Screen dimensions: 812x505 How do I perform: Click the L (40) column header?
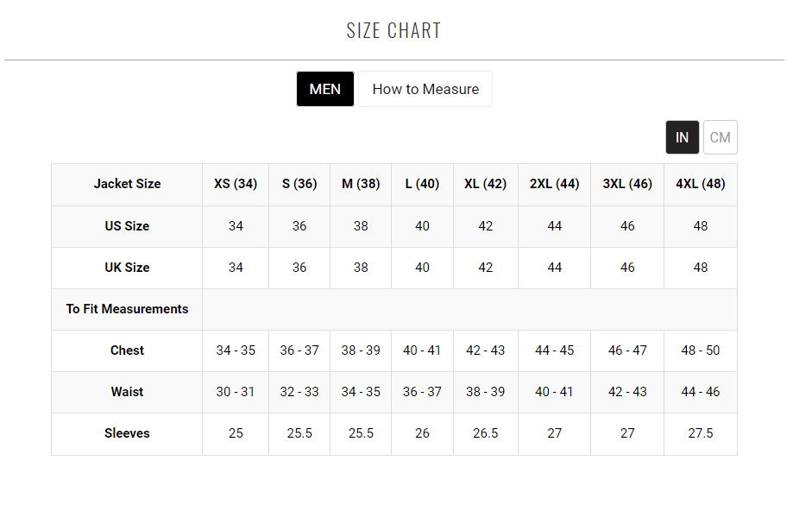click(x=422, y=184)
